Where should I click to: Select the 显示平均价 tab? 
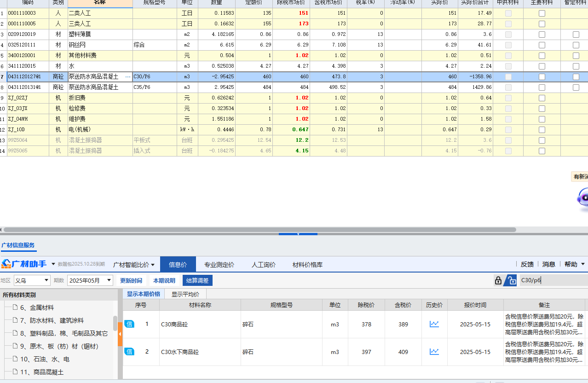[x=185, y=294]
